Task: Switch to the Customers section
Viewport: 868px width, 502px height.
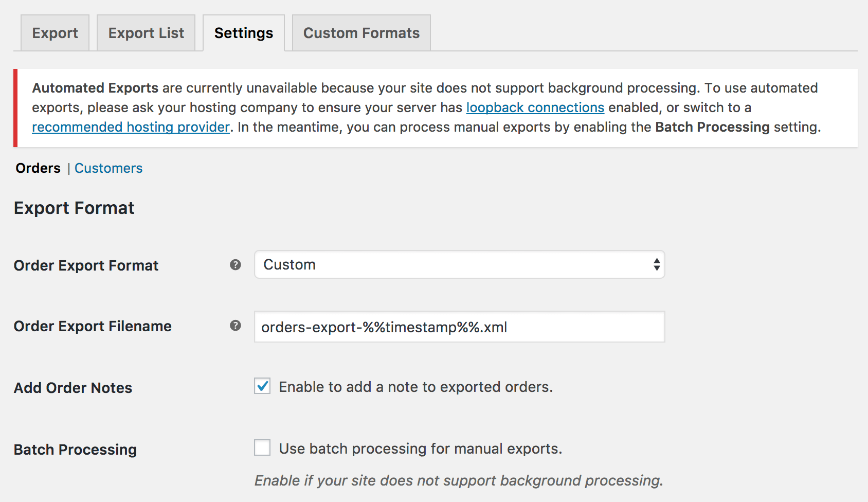Action: [109, 168]
